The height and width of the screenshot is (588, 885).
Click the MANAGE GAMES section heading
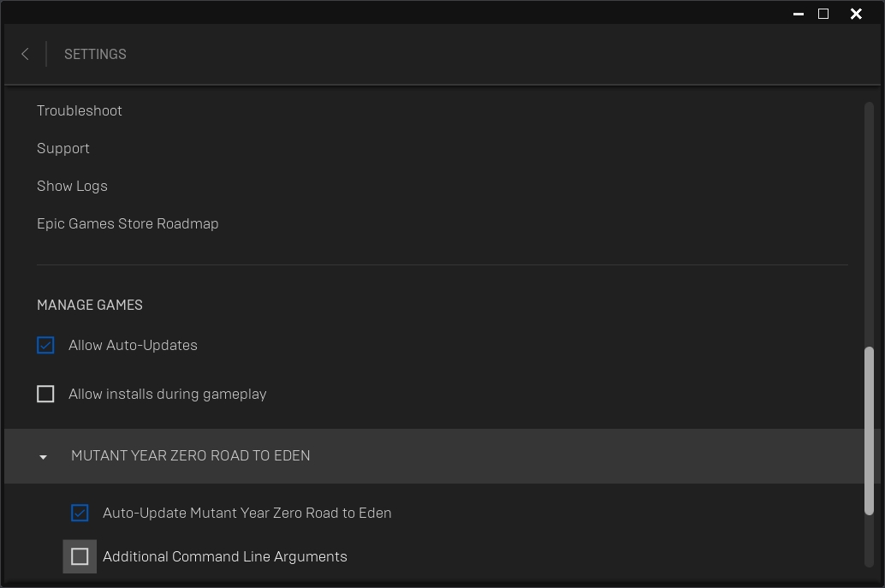(x=90, y=305)
